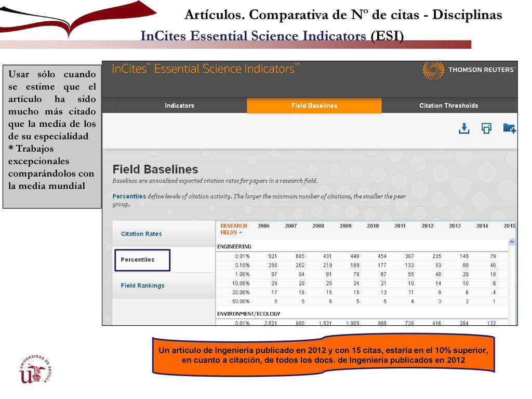The height and width of the screenshot is (399, 532).
Task: Click the 2012 column header
Action: (x=428, y=226)
